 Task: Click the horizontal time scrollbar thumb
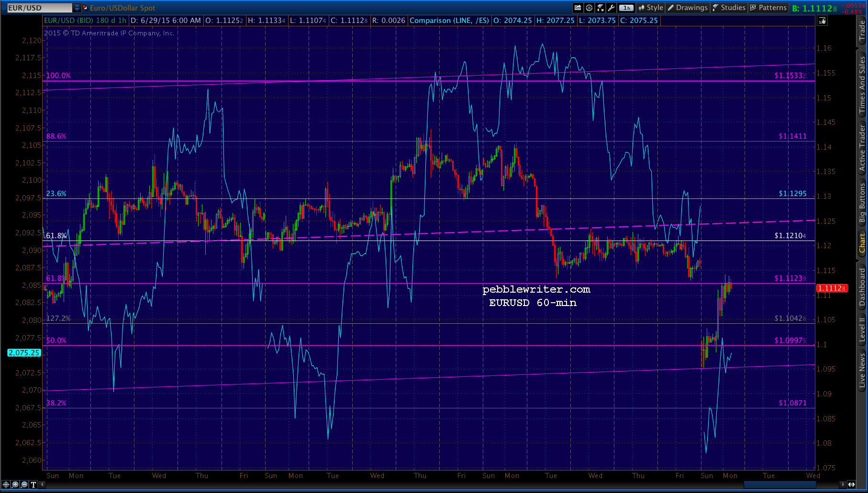(779, 484)
